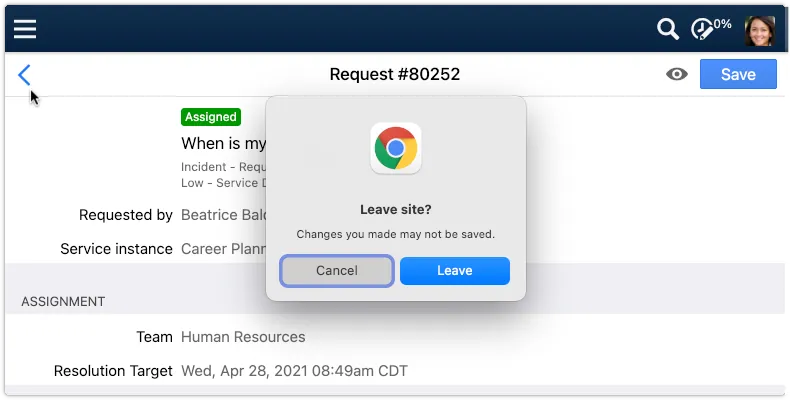Click the Request #80252 title
Image resolution: width=790 pixels, height=400 pixels.
[x=395, y=74]
